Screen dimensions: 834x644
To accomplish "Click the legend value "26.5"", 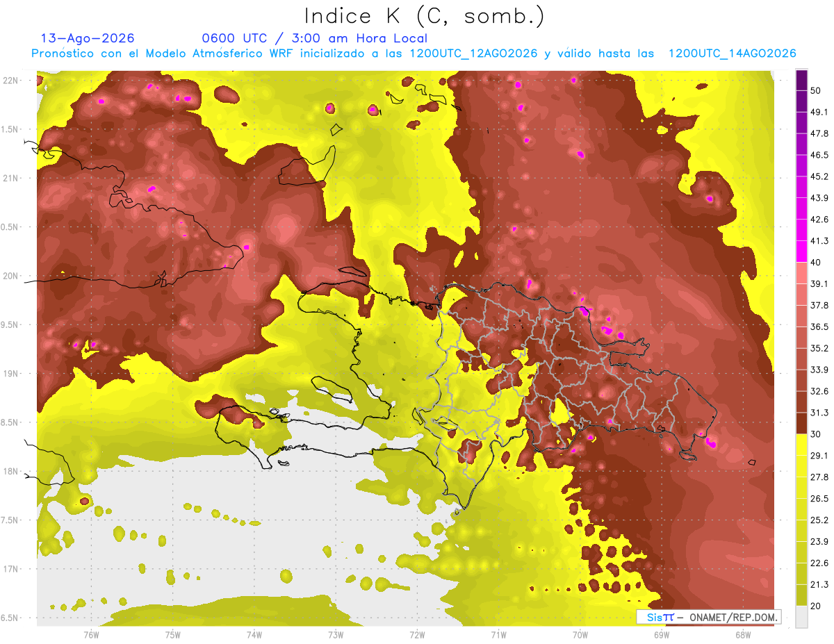I will (x=819, y=499).
